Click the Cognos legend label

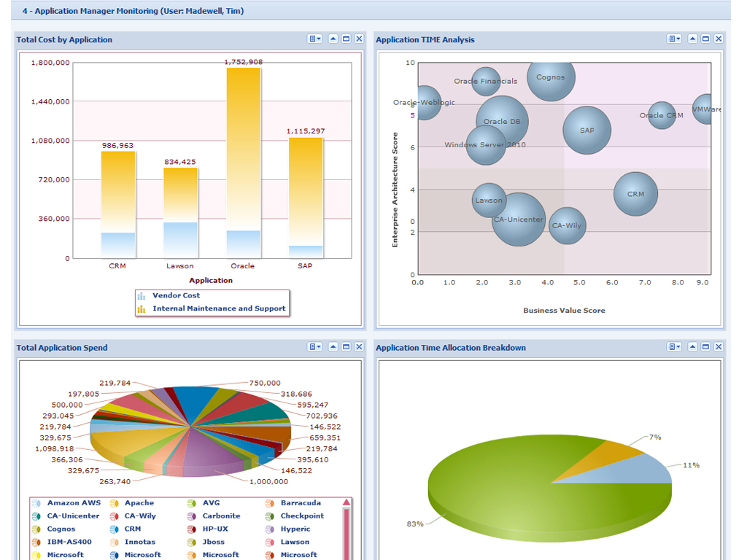point(61,529)
